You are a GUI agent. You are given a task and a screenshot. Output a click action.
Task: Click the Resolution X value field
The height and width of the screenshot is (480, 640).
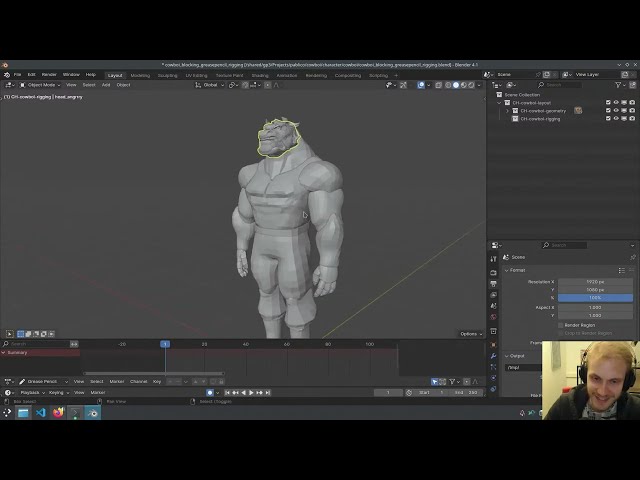tap(595, 282)
